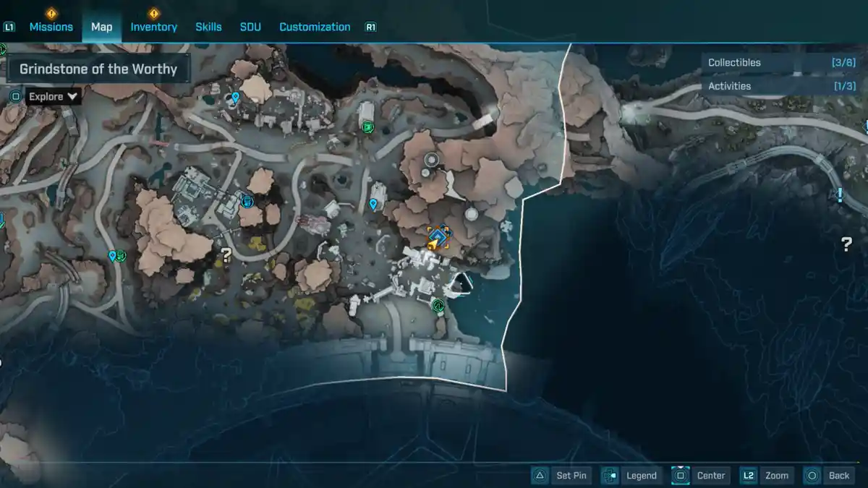Click the blue pin in the northern settlement

(235, 97)
